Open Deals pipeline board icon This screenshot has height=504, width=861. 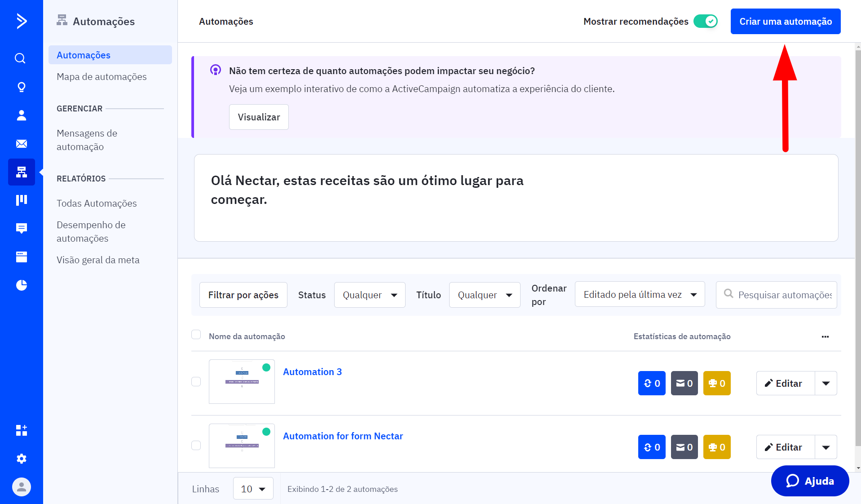point(21,200)
